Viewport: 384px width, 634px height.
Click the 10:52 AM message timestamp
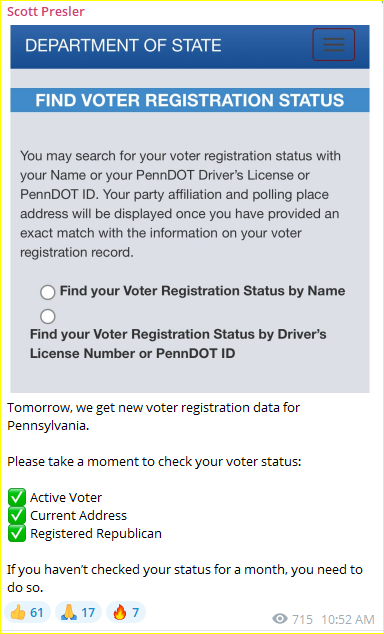click(348, 619)
